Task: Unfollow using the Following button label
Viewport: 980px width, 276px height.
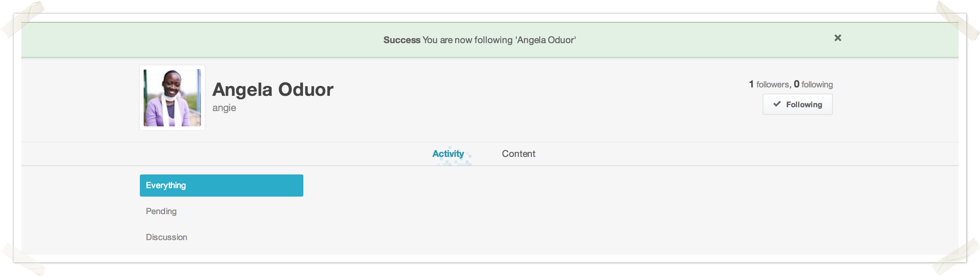Action: (x=804, y=105)
